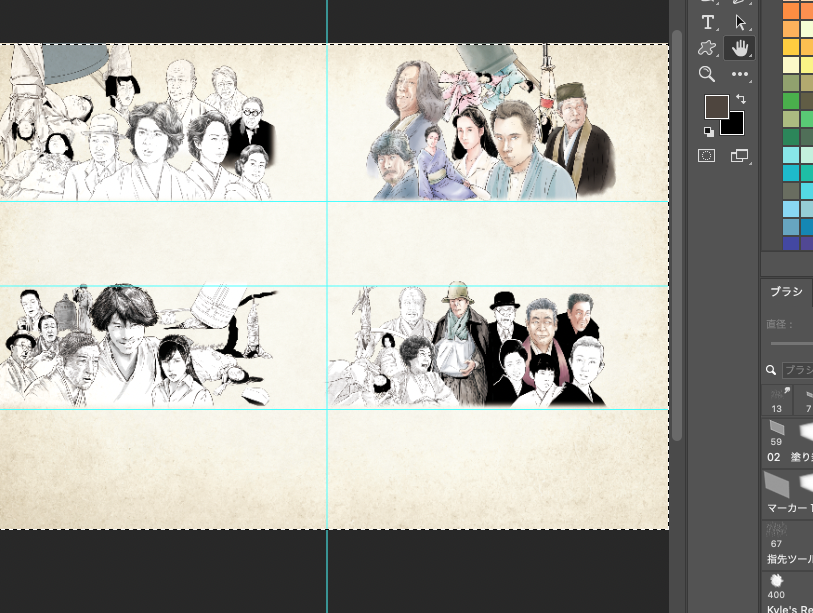Pick the indigo blue swatch

[791, 243]
